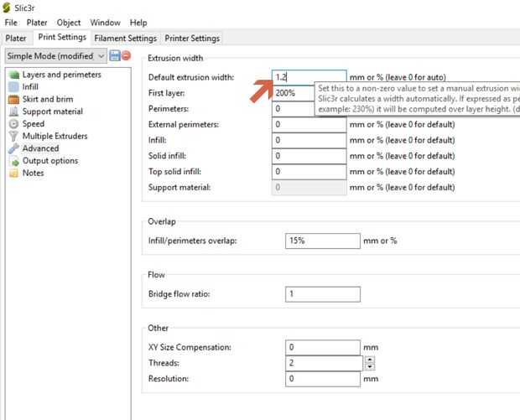
Task: Click the Multiple Extruders funnel icon
Action: [x=13, y=136]
